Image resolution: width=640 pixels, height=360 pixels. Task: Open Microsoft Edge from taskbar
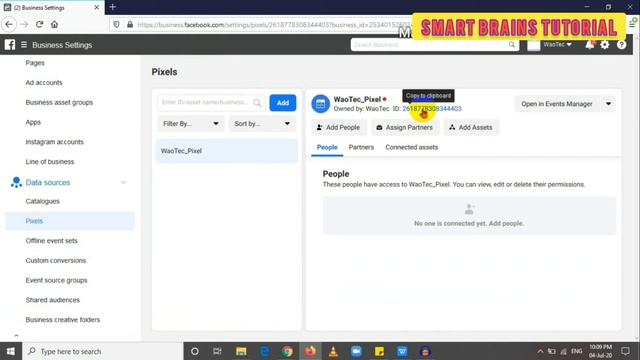click(x=264, y=351)
